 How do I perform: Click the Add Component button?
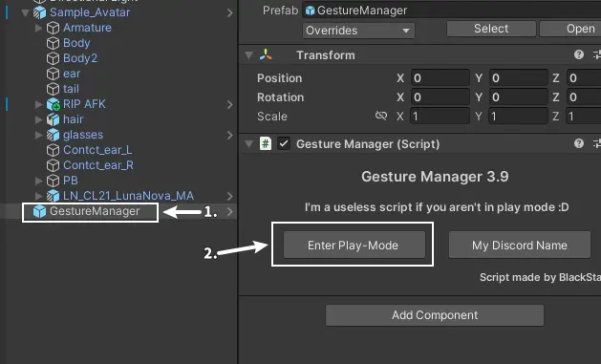(x=435, y=315)
